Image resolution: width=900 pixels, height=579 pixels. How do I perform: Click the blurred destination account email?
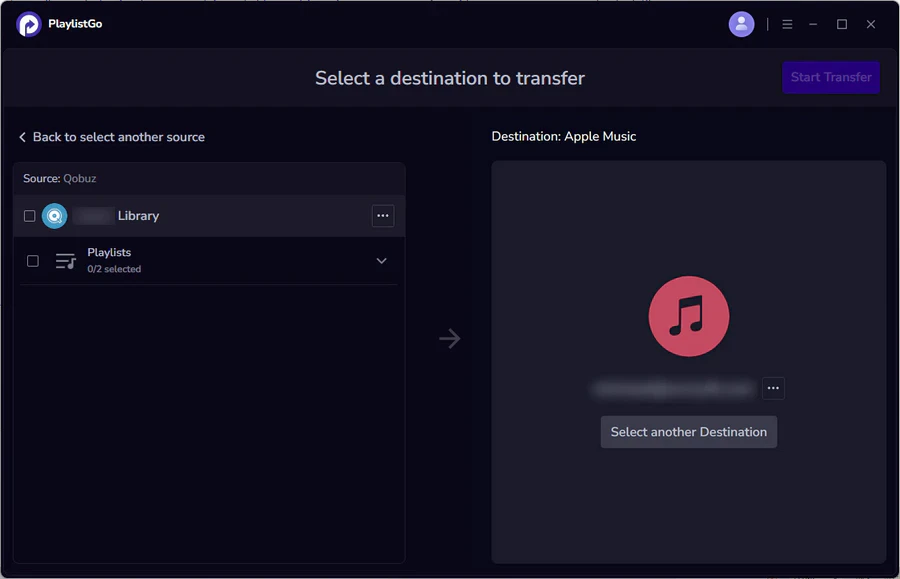tap(674, 388)
